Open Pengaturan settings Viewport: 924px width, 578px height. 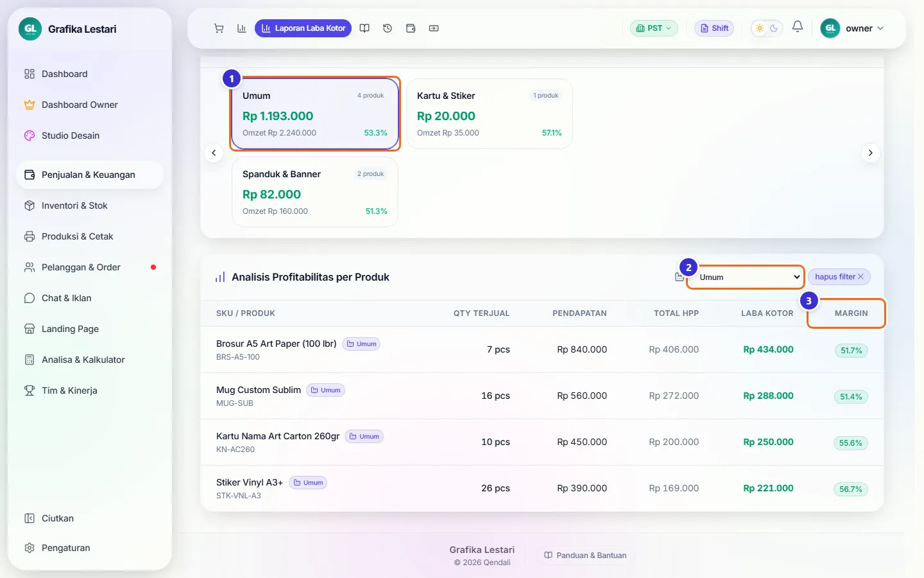click(x=90, y=548)
